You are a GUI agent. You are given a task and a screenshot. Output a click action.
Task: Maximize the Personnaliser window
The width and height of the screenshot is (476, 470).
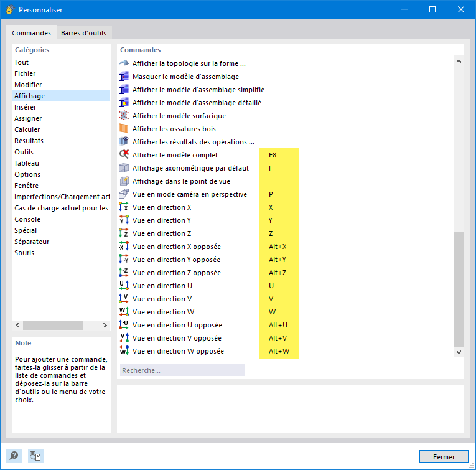tap(432, 9)
